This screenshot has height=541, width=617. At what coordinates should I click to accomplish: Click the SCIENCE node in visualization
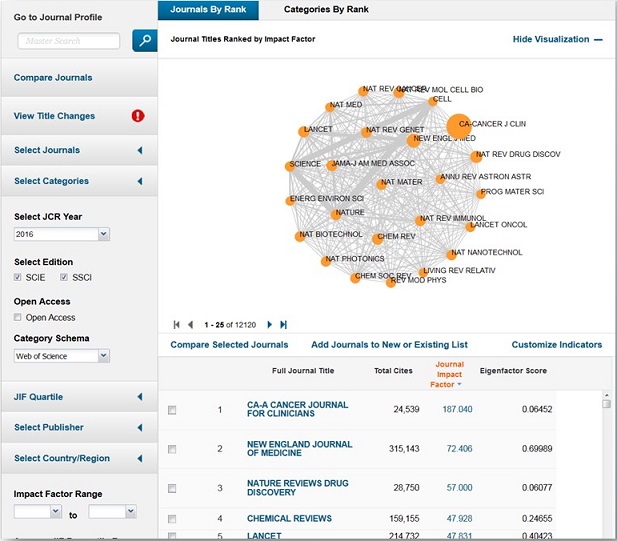(290, 166)
